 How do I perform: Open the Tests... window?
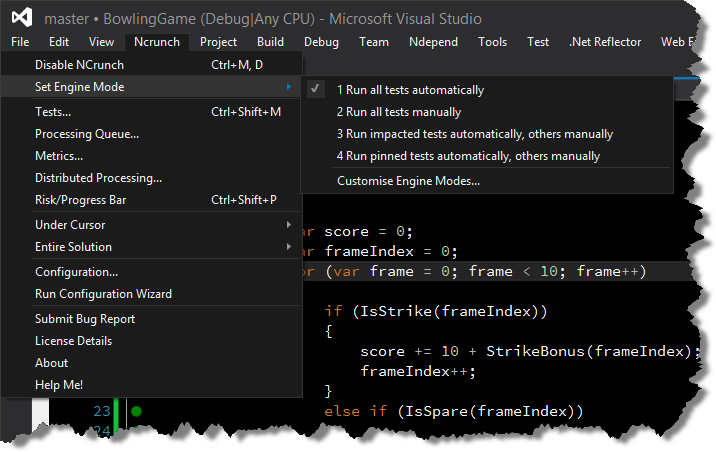(x=53, y=112)
